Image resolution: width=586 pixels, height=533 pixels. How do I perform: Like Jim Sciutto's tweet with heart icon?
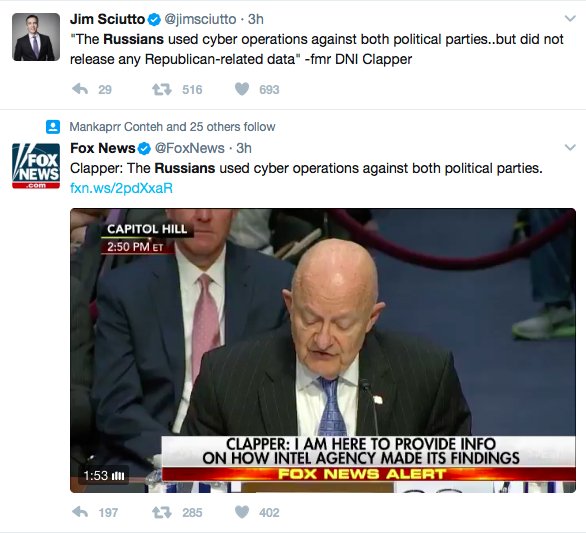[x=242, y=89]
